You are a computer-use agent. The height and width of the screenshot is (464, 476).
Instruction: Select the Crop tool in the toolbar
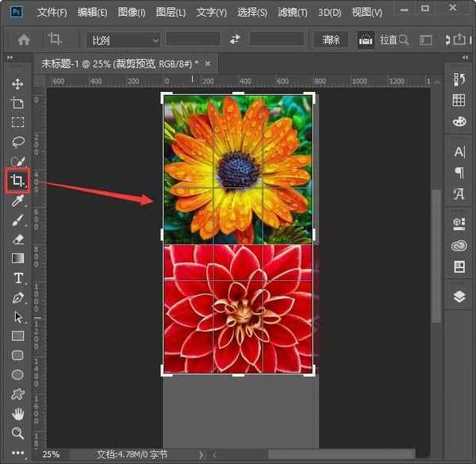tap(17, 181)
